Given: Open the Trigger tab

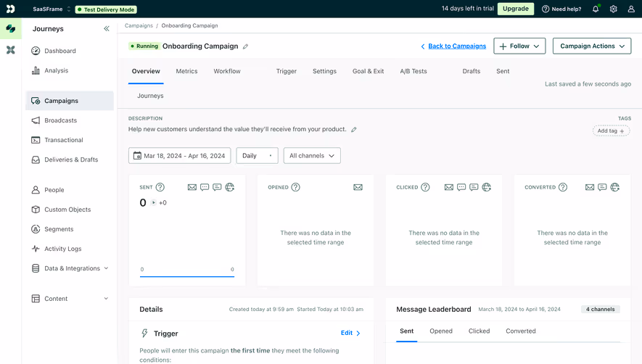Looking at the screenshot, I should [x=287, y=71].
